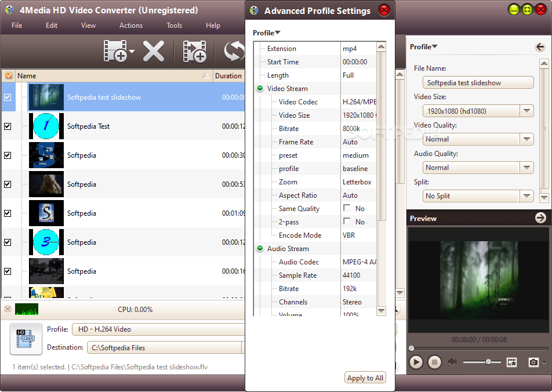Click the Preview panel forward arrow
The image size is (552, 392).
pos(540,218)
